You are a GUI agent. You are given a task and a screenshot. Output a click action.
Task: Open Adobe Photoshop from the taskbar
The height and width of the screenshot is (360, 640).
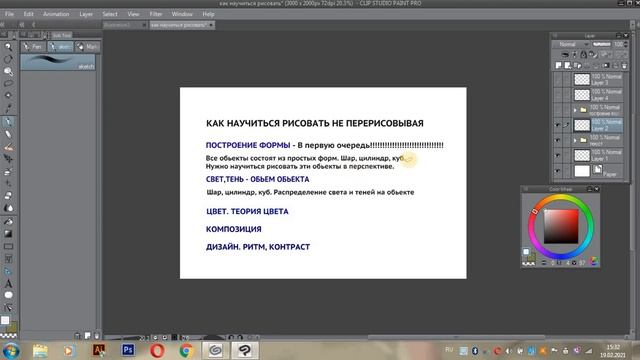click(128, 350)
